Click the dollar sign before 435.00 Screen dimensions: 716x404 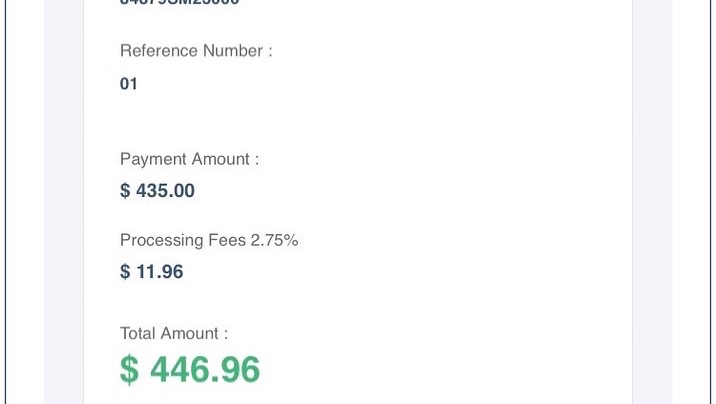125,191
